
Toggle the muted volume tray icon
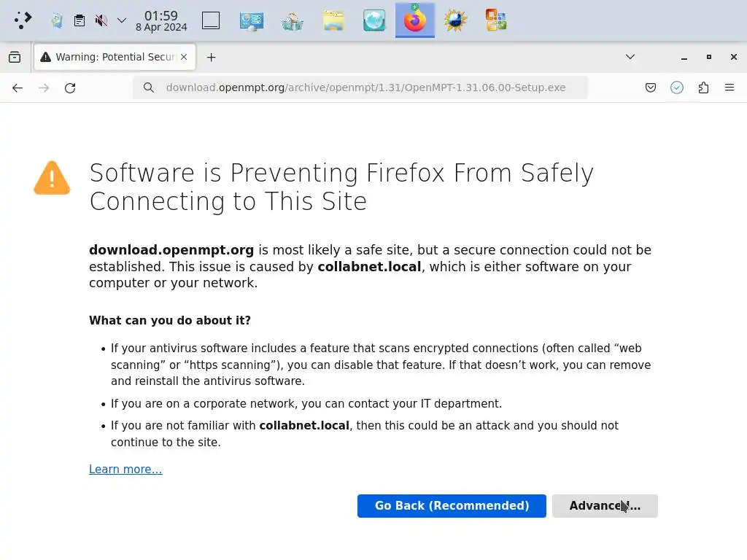(101, 20)
